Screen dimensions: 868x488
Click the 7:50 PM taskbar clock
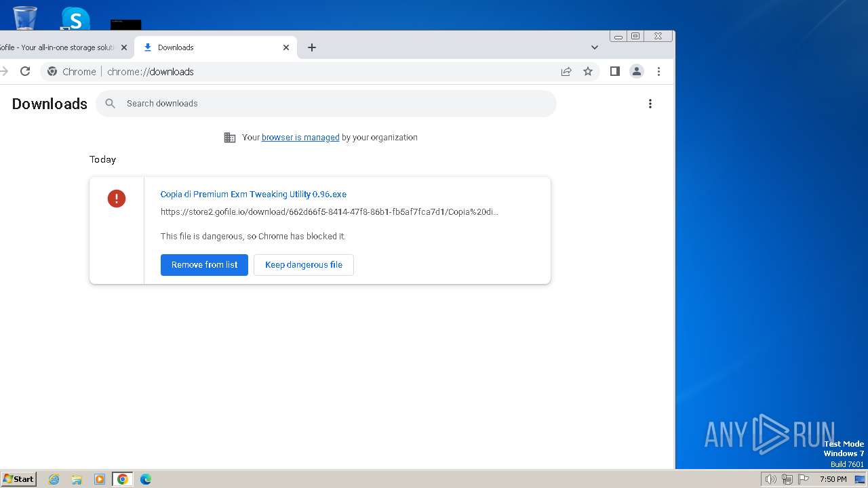(x=833, y=479)
